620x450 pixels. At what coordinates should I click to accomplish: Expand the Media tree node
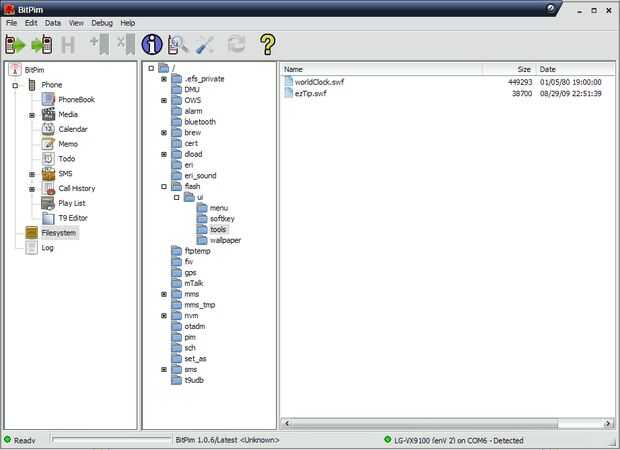tap(32, 115)
